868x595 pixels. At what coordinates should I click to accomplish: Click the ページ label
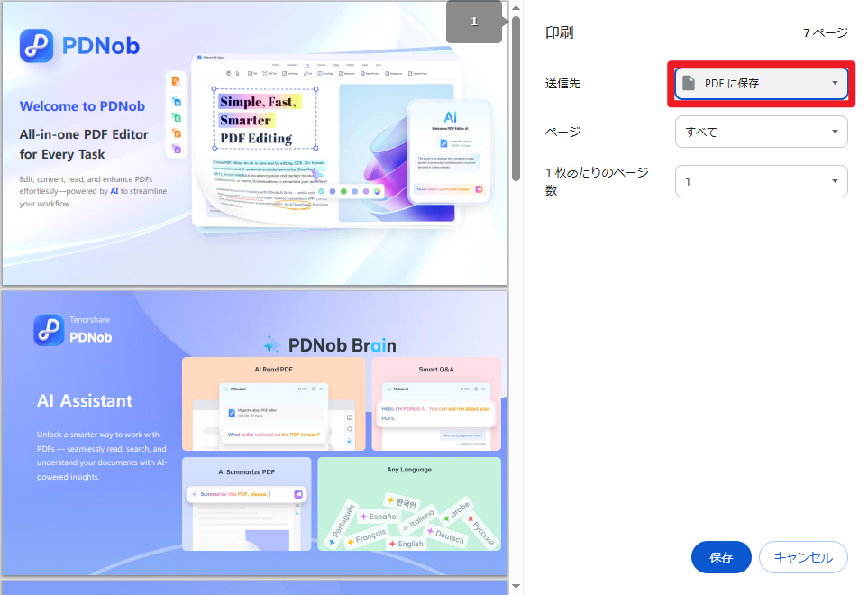click(562, 132)
